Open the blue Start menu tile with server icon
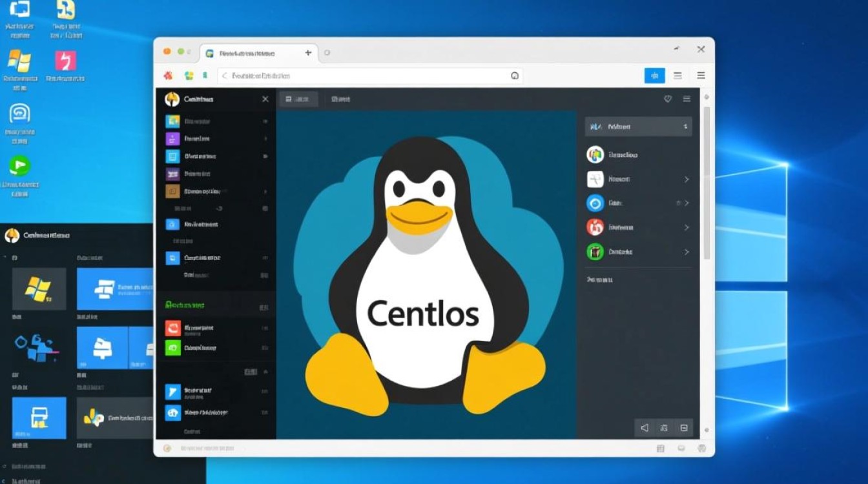Screen dimensions: 868x484 pyautogui.click(x=115, y=289)
